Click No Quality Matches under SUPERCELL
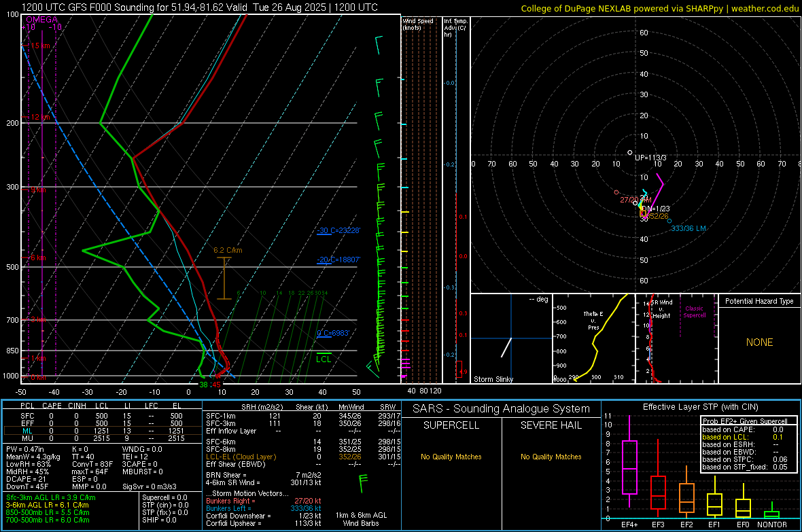 pyautogui.click(x=451, y=457)
